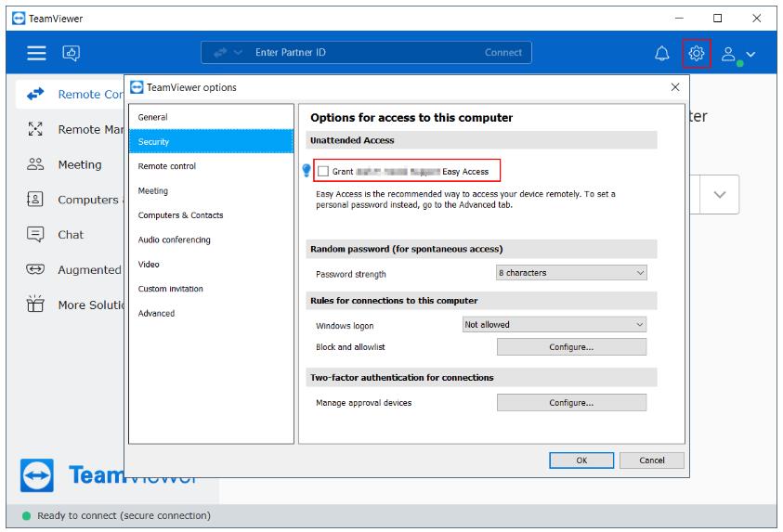
Task: Click the Meeting people icon
Action: pyautogui.click(x=35, y=164)
